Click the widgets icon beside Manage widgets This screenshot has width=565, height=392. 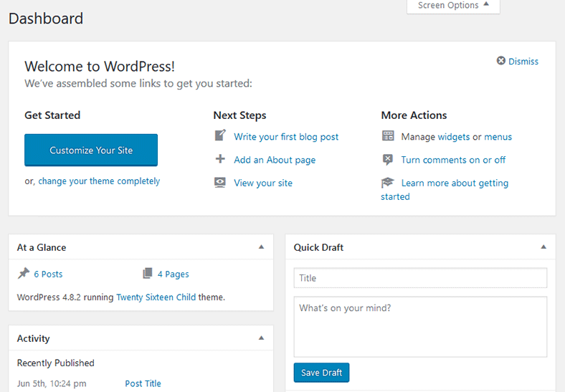point(388,136)
